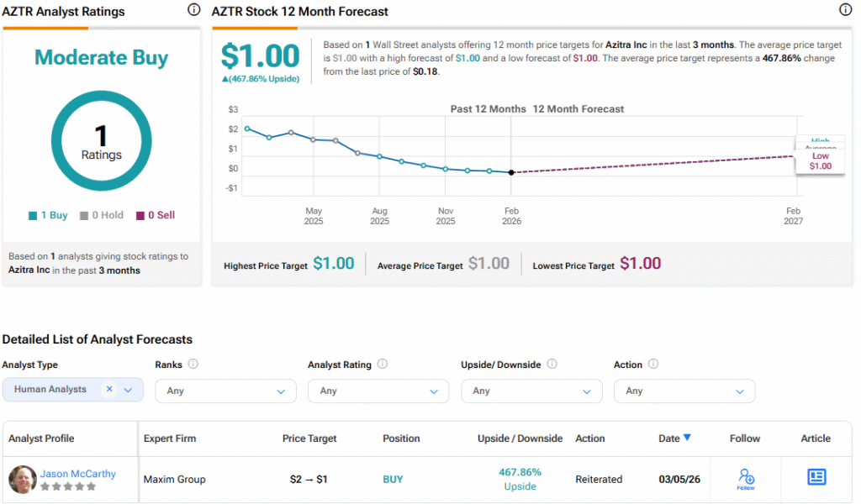Click info icon beside AZTR Analyst Ratings
The image size is (861, 504).
pos(194,10)
